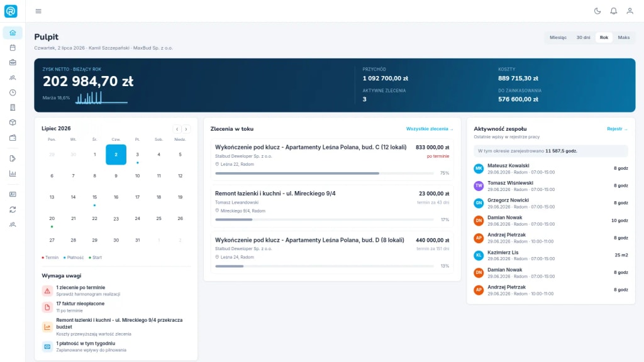
Task: Click the payment this week icon
Action: [x=47, y=347]
